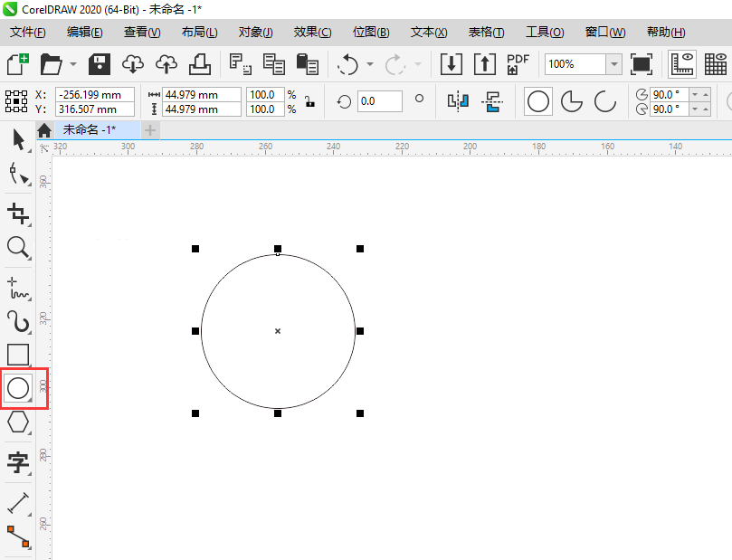Expand the undo history dropdown arrow
The height and width of the screenshot is (560, 732).
click(x=370, y=64)
